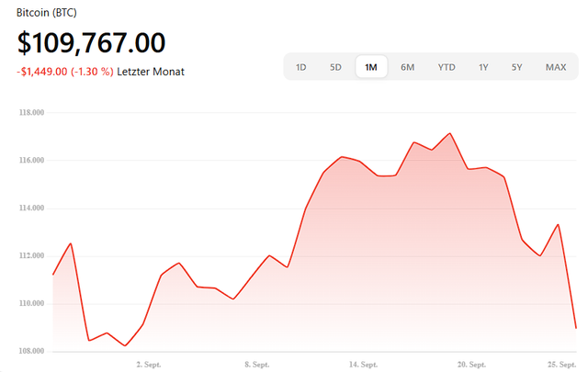This screenshot has width=588, height=372.
Task: Open the 5Y time range
Action: pyautogui.click(x=517, y=67)
